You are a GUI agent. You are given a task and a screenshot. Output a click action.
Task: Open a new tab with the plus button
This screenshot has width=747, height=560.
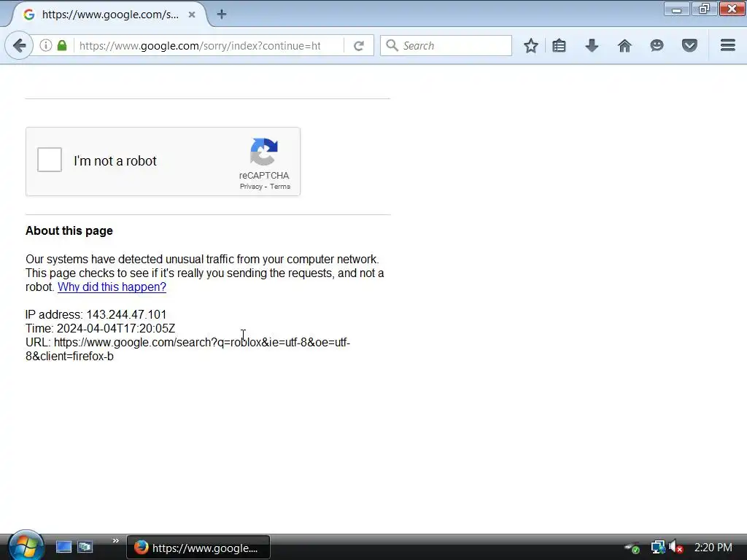click(222, 15)
